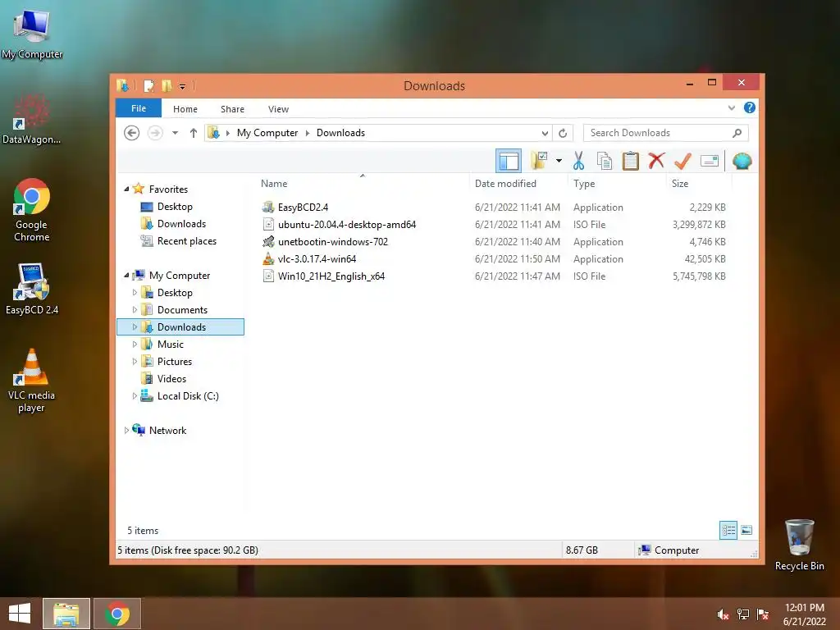The width and height of the screenshot is (840, 630).
Task: Open Recent places in Favorites
Action: point(187,241)
